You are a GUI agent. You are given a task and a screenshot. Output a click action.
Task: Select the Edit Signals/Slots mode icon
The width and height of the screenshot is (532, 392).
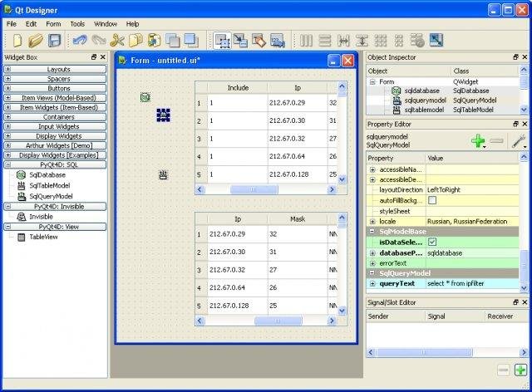240,41
